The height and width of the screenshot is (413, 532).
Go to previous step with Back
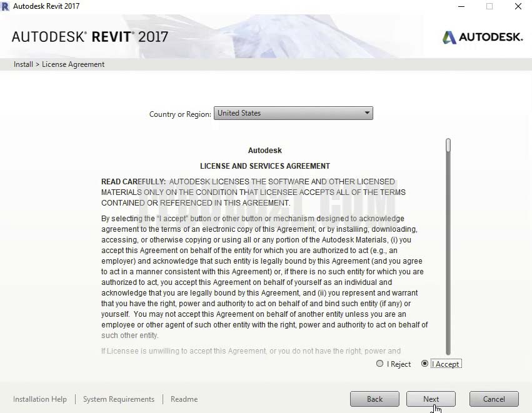[374, 399]
